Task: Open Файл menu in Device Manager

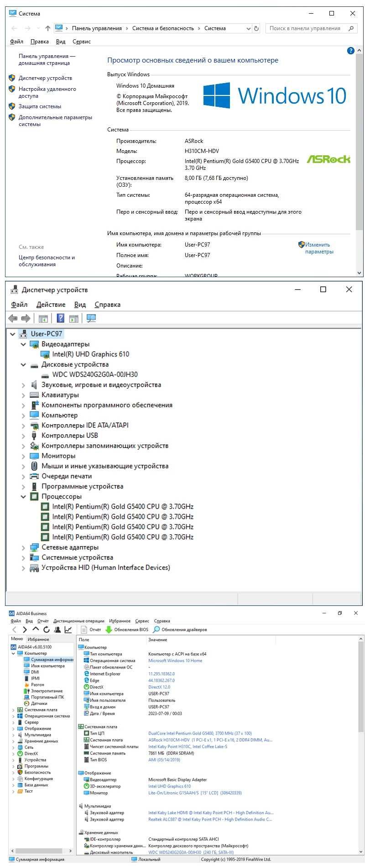Action: pyautogui.click(x=19, y=305)
